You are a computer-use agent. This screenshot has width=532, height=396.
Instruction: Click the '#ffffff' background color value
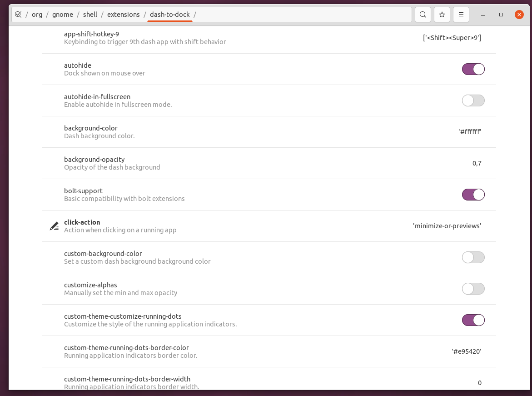(470, 132)
